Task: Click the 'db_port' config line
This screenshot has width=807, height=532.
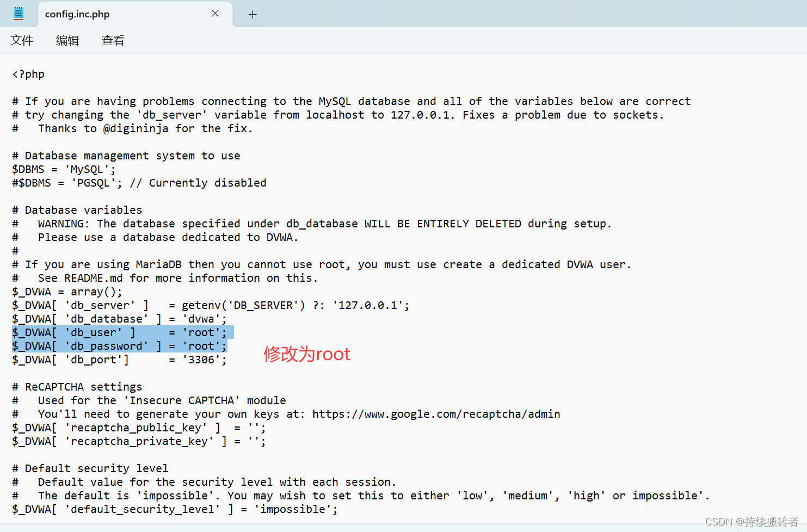Action: click(119, 360)
